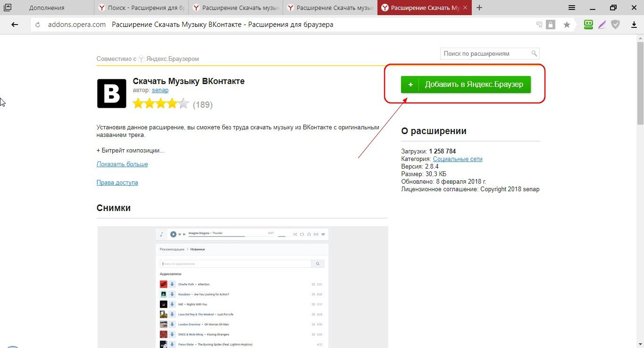
Task: Click the Версия: 2.8.4 line
Action: tap(420, 167)
